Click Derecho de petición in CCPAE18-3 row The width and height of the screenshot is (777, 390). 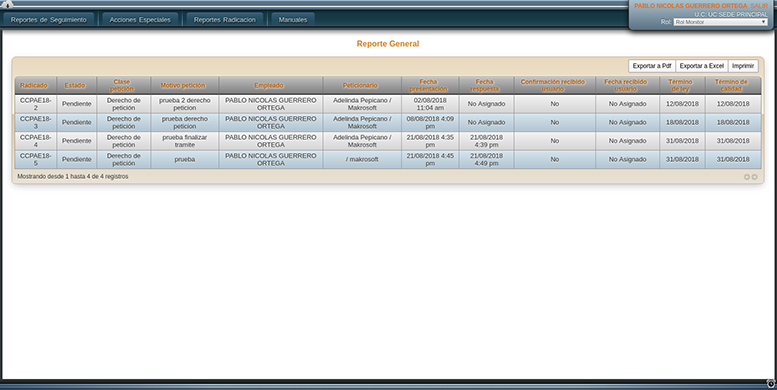click(x=124, y=122)
